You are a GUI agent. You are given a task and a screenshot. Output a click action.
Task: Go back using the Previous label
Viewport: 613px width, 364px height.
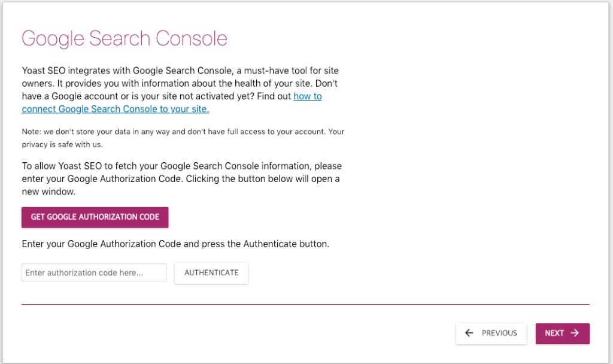(x=499, y=333)
